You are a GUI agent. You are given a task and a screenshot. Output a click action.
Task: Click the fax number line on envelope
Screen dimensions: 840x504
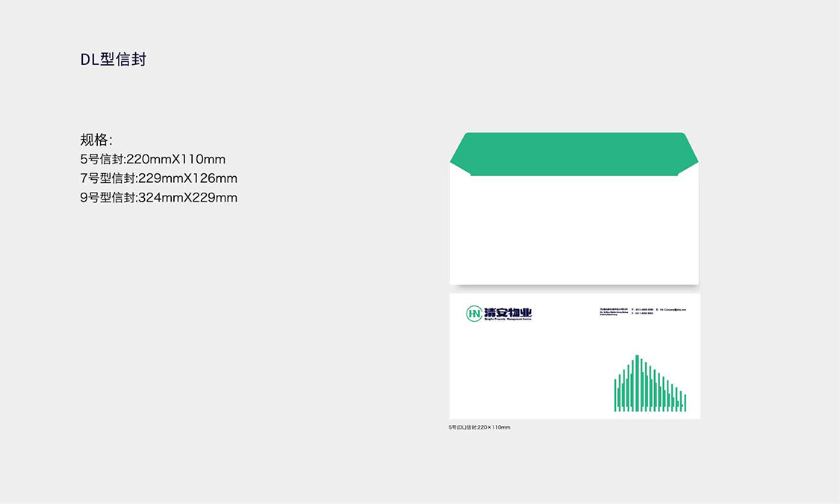pos(643,314)
